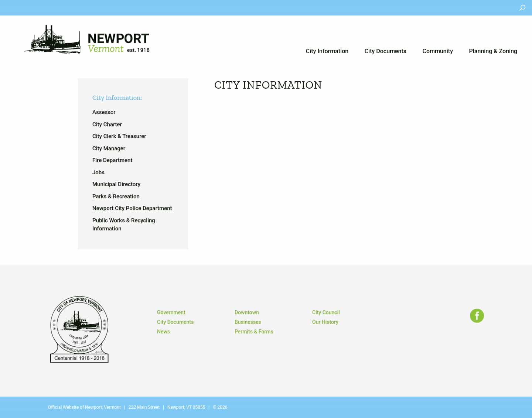Open the Community menu
532x418 pixels.
[437, 51]
